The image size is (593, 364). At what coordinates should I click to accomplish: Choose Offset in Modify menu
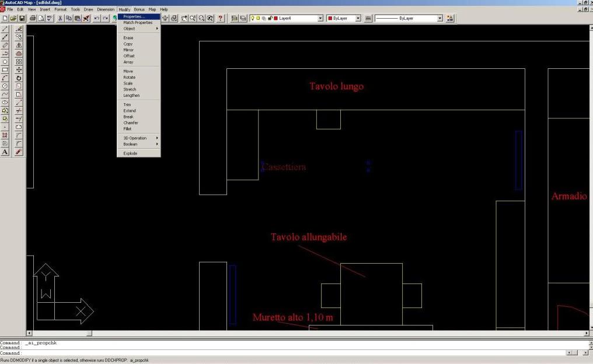point(139,56)
